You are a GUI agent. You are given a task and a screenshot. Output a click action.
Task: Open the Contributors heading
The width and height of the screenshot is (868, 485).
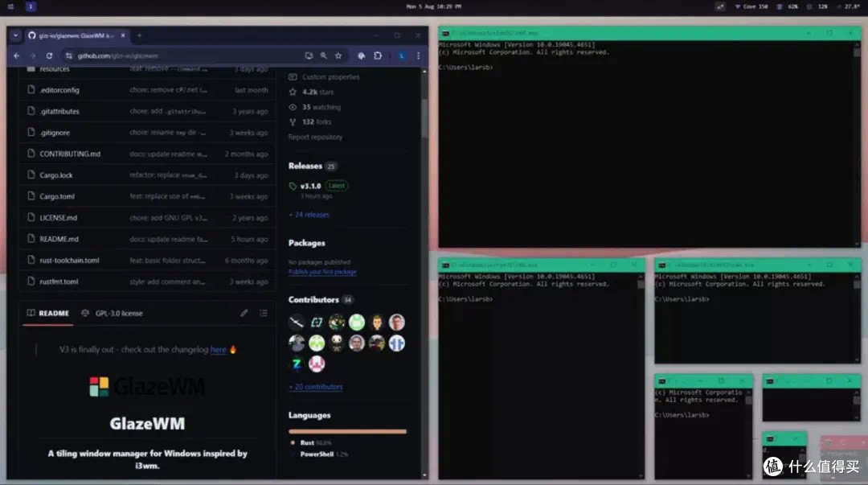pos(313,300)
